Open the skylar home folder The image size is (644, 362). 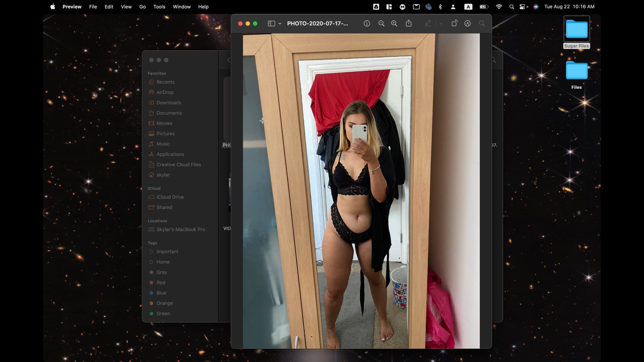[x=163, y=175]
